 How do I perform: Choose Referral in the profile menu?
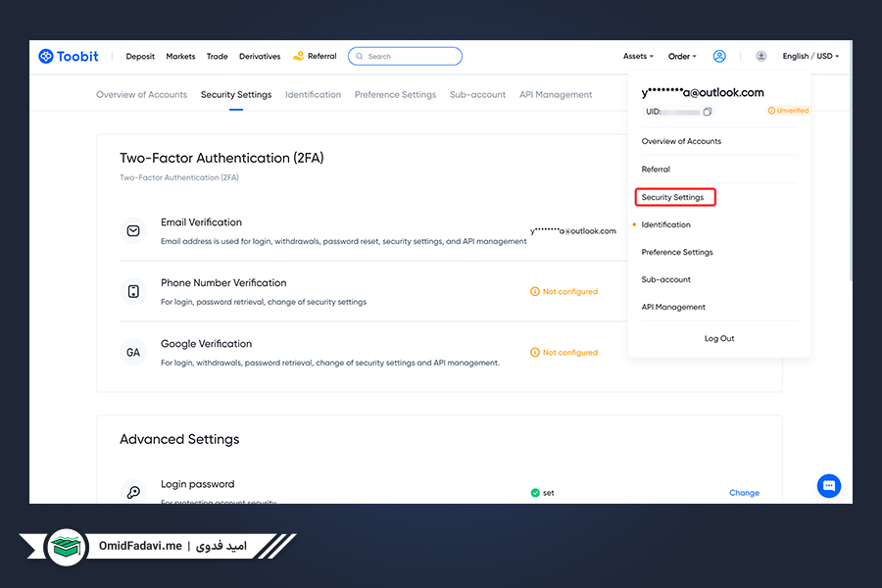click(656, 170)
